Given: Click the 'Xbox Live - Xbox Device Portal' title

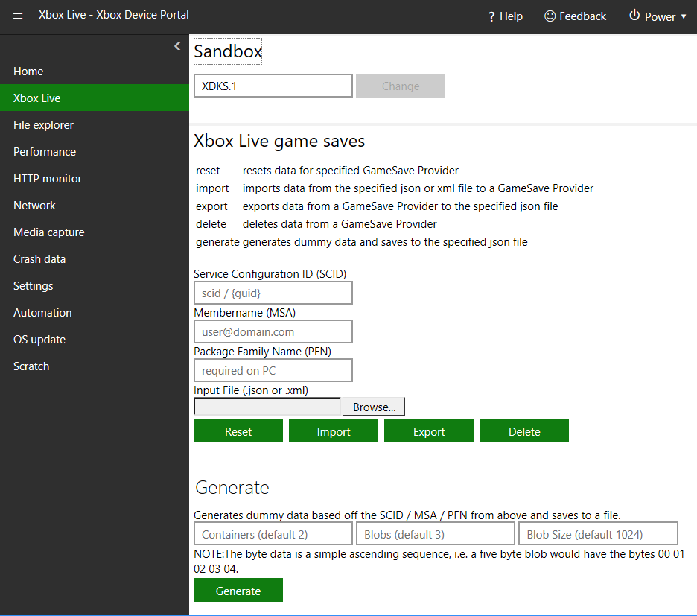Looking at the screenshot, I should point(114,15).
